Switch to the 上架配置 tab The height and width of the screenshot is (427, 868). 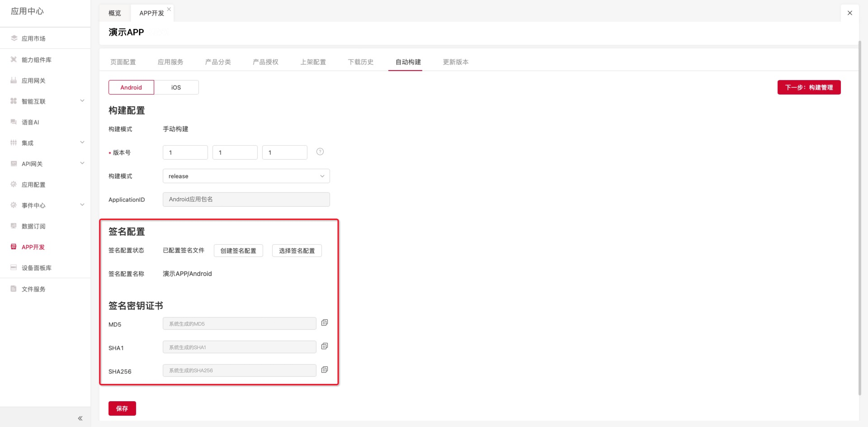click(x=313, y=62)
